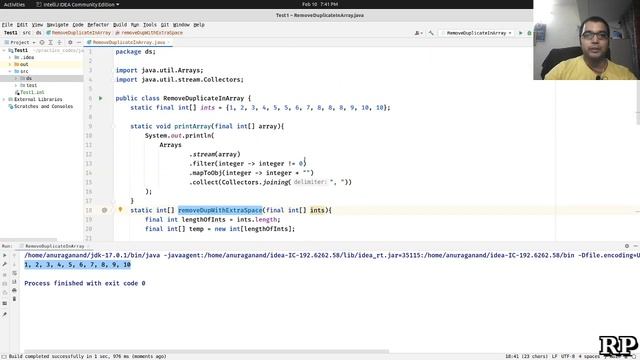Expand the .idea folder
The height and width of the screenshot is (360, 640).
pos(10,58)
